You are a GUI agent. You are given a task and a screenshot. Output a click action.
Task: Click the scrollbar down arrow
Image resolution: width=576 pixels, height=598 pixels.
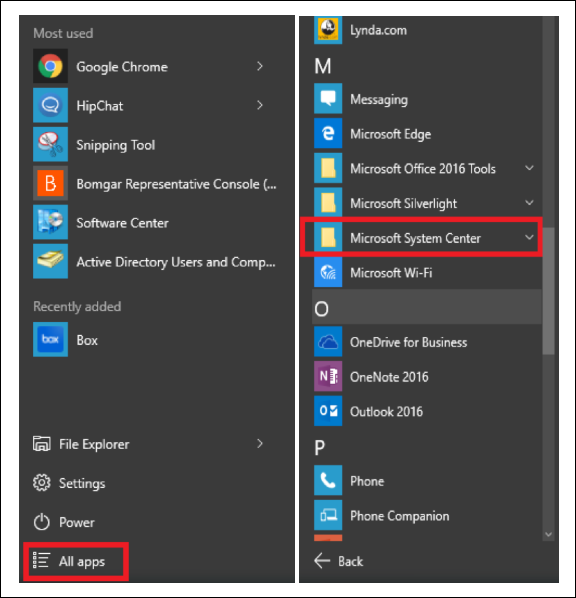point(548,534)
